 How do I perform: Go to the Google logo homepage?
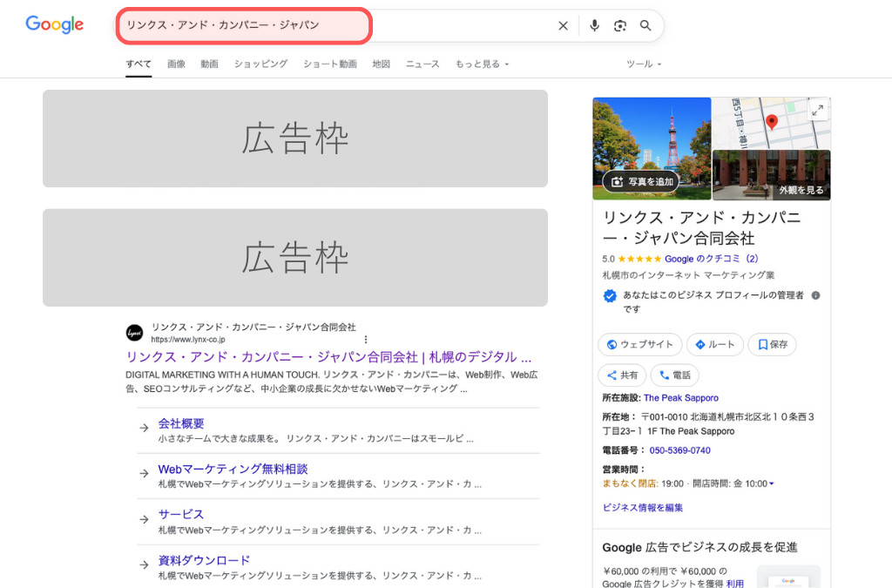[x=55, y=25]
